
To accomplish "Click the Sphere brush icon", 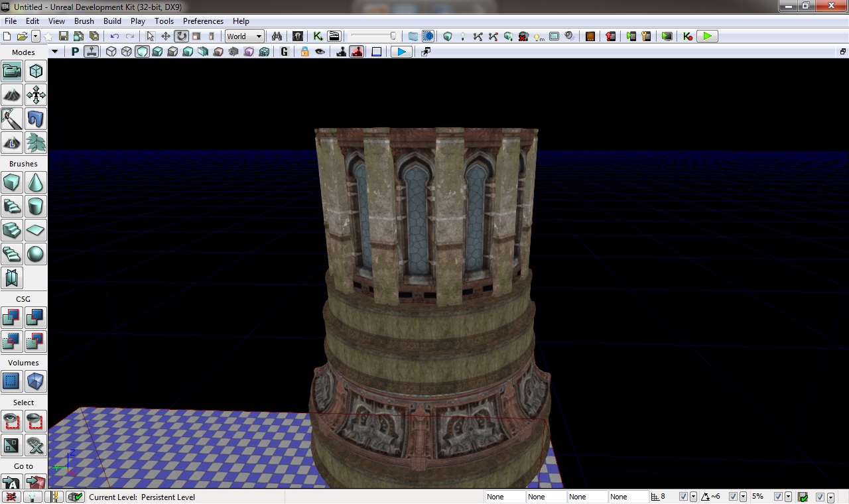I will click(x=36, y=254).
